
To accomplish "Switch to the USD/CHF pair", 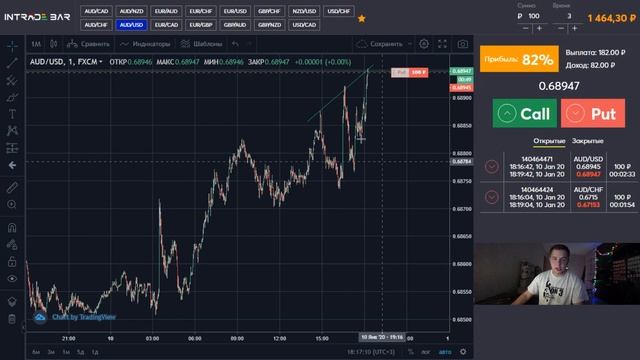I will pos(339,11).
